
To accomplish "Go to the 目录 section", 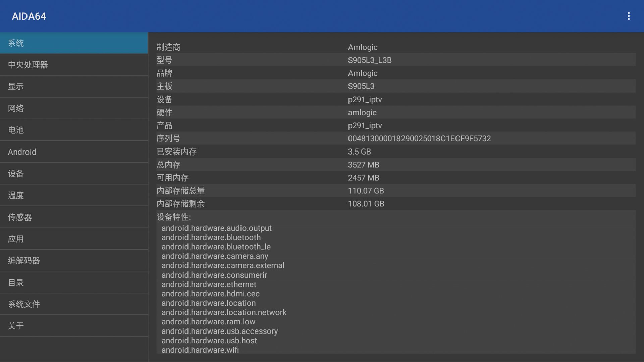I will (74, 283).
